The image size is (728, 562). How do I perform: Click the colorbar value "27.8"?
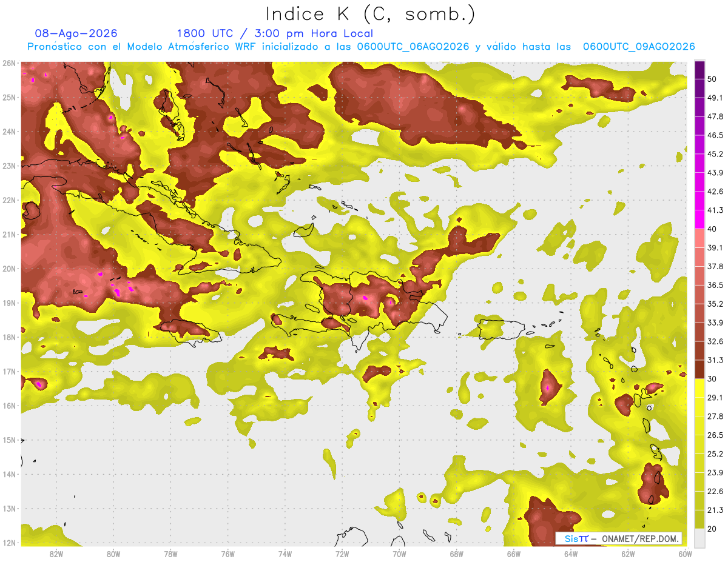click(715, 416)
